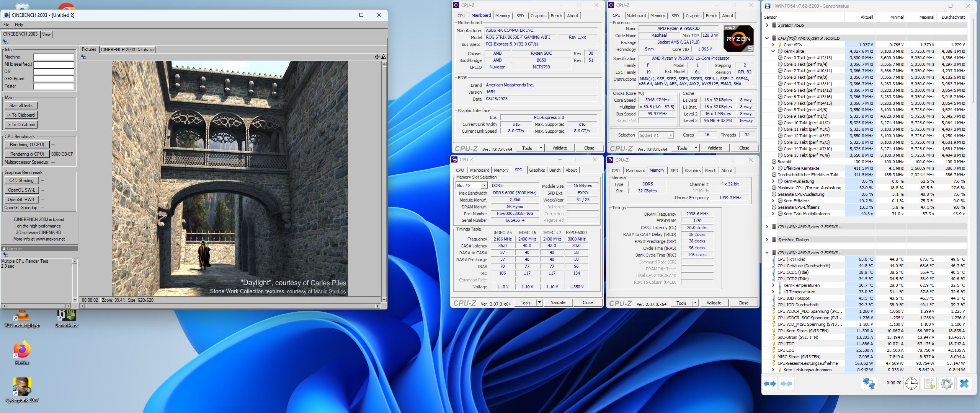Open Graphics tab in CPU-Z SPD window
The width and height of the screenshot is (980, 413).
click(x=537, y=170)
